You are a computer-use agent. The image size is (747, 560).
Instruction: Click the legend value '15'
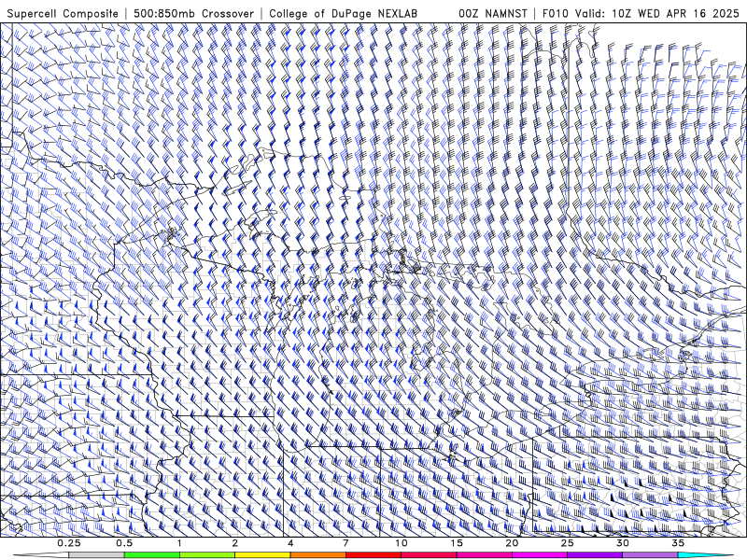pyautogui.click(x=457, y=543)
